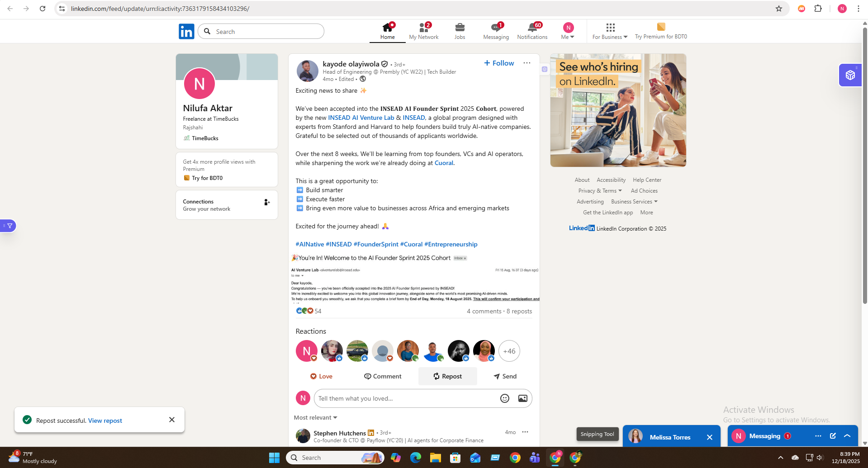The height and width of the screenshot is (468, 868).
Task: Compose a new message icon
Action: coord(833,436)
